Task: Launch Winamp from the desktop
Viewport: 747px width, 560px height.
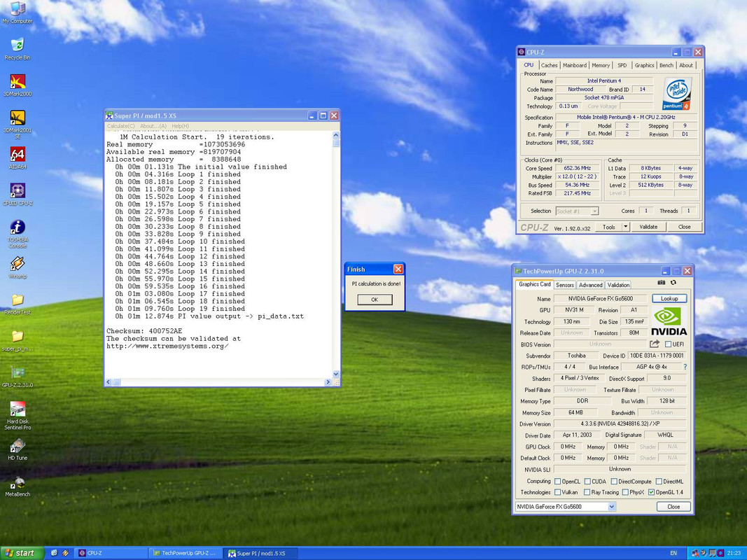Action: click(x=18, y=267)
